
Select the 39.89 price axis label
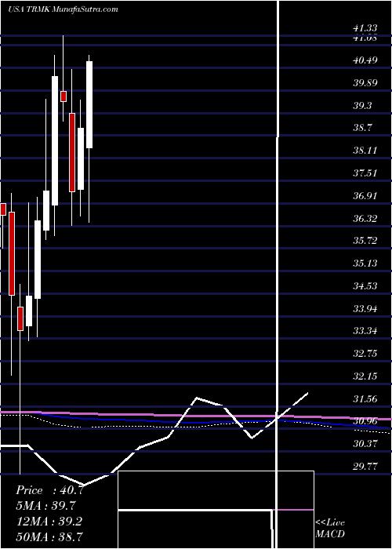365,83
